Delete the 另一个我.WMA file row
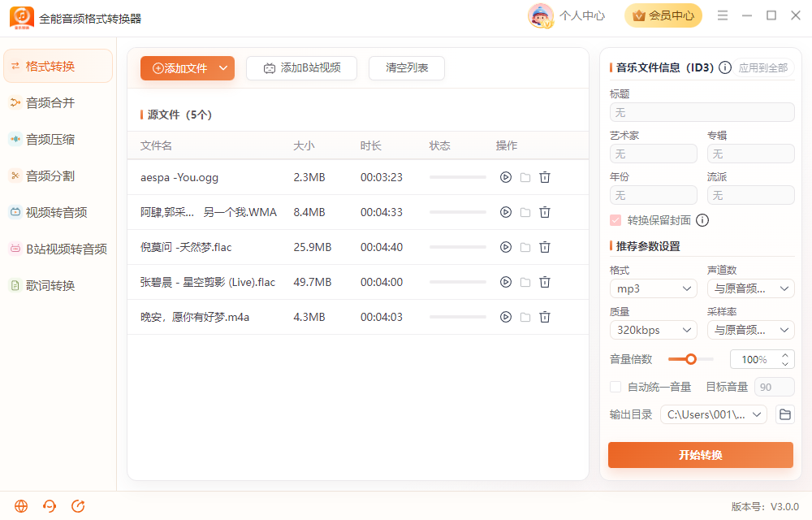Screen dimensions: 812x520 [545, 212]
